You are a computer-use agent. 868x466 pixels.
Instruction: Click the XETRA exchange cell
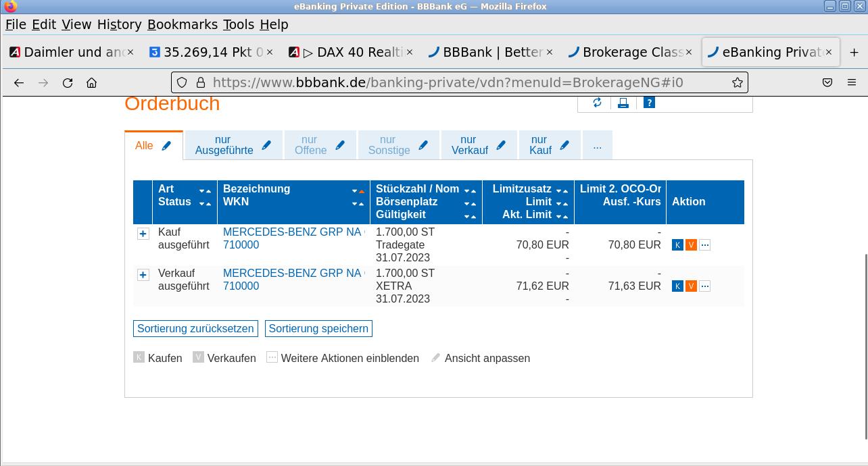(394, 286)
